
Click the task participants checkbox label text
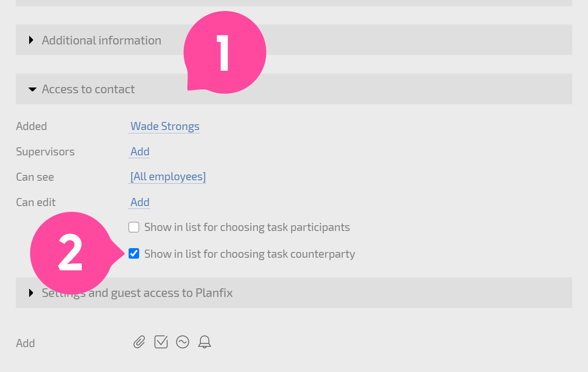pos(247,227)
